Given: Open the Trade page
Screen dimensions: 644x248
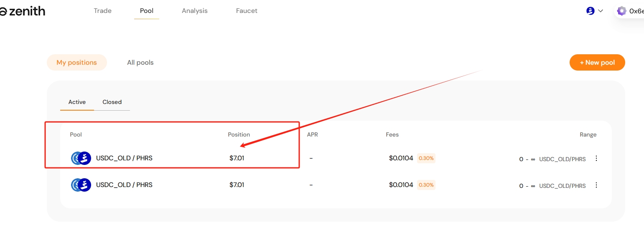Looking at the screenshot, I should 102,11.
